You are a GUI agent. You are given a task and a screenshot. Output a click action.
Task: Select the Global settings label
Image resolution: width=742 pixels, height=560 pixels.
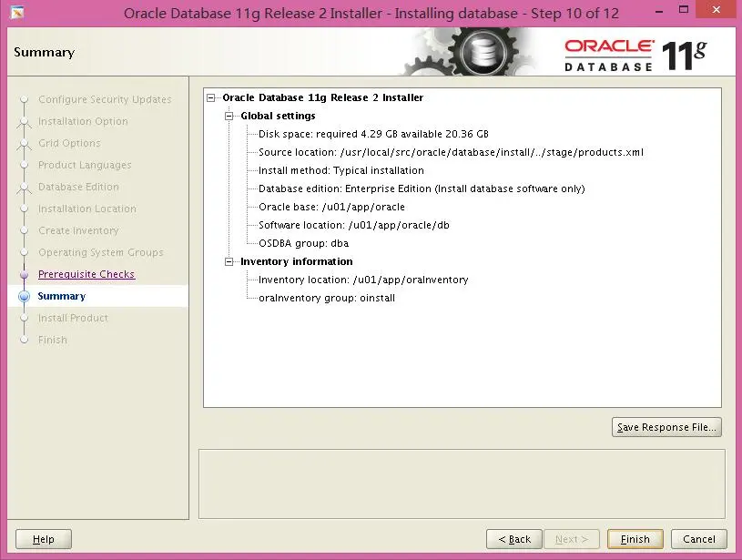coord(278,116)
